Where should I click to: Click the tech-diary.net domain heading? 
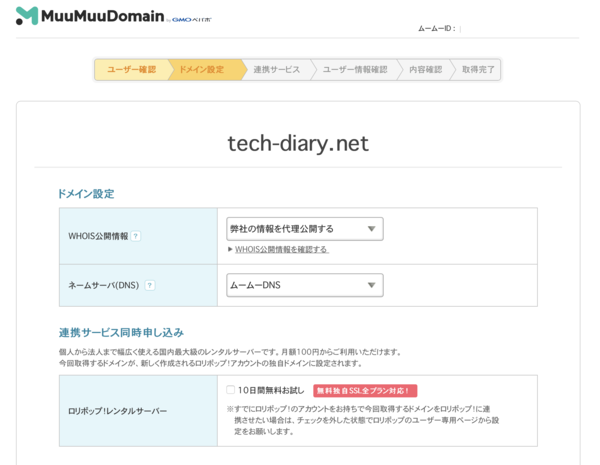coord(298,144)
